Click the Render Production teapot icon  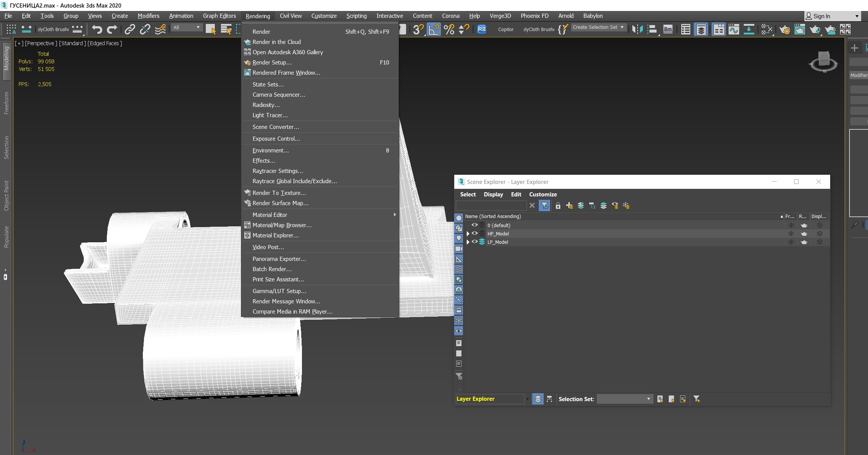tap(815, 29)
